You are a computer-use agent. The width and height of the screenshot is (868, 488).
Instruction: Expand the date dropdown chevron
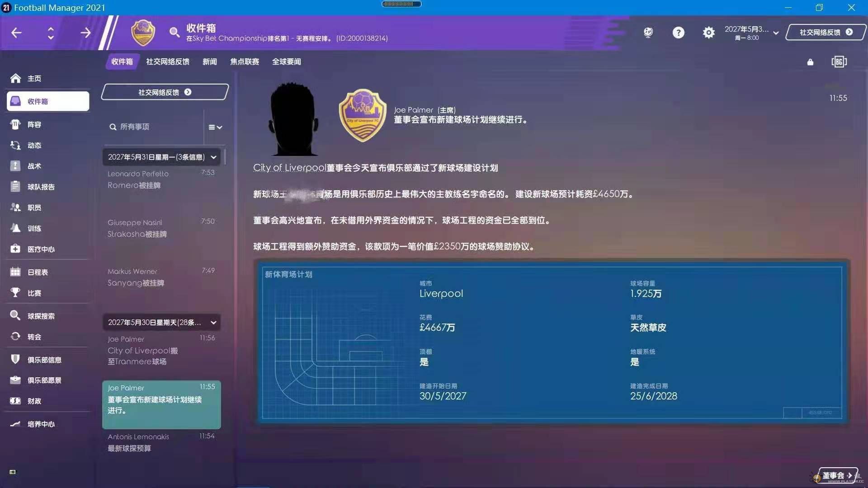pyautogui.click(x=776, y=33)
